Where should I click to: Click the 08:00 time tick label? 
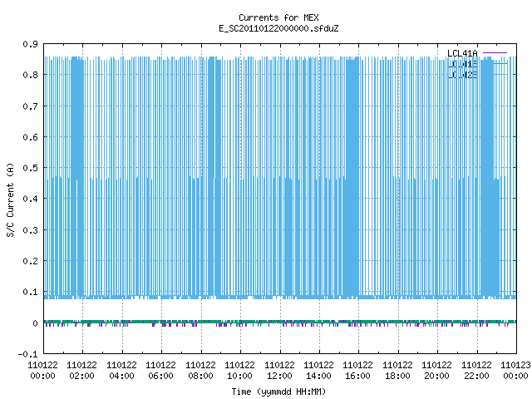200,376
